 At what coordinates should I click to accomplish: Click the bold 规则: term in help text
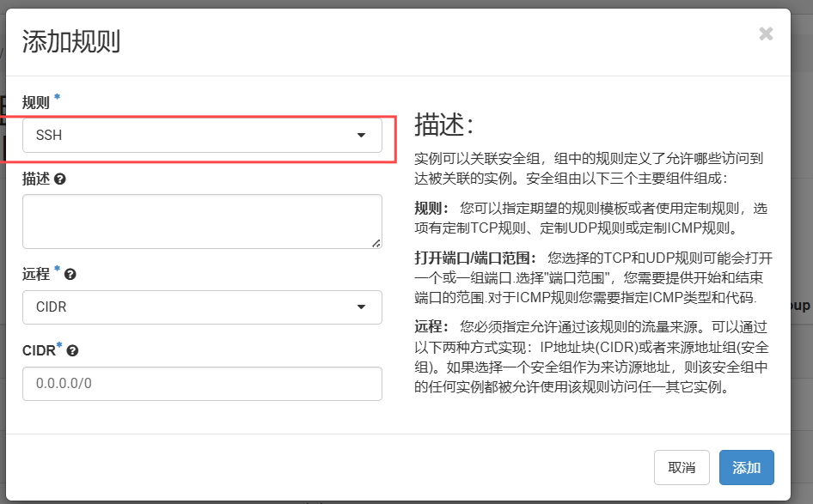431,208
